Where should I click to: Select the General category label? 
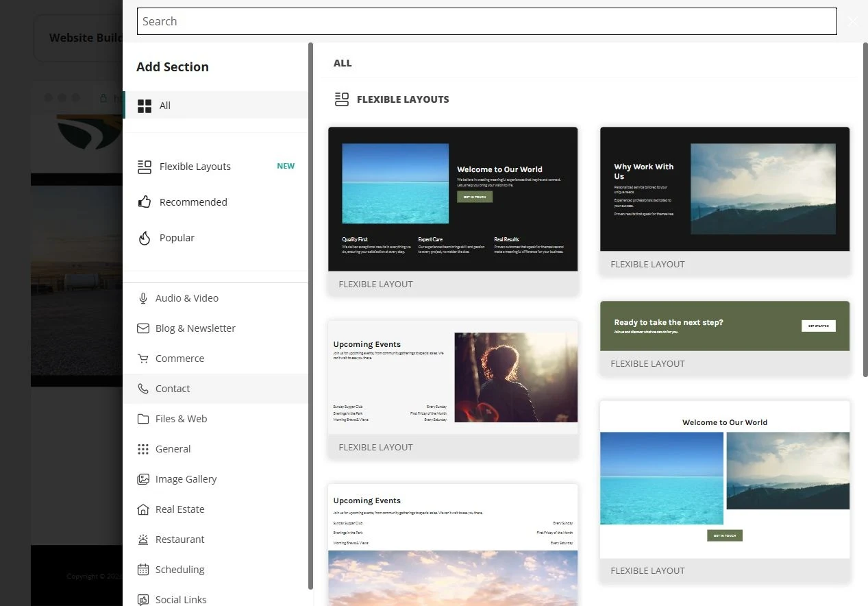[x=173, y=449]
